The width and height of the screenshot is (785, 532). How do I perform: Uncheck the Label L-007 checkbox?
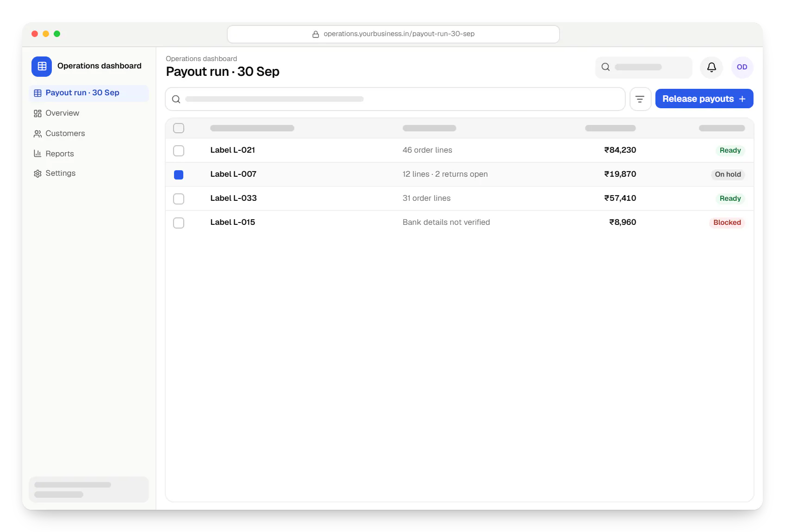pyautogui.click(x=179, y=174)
